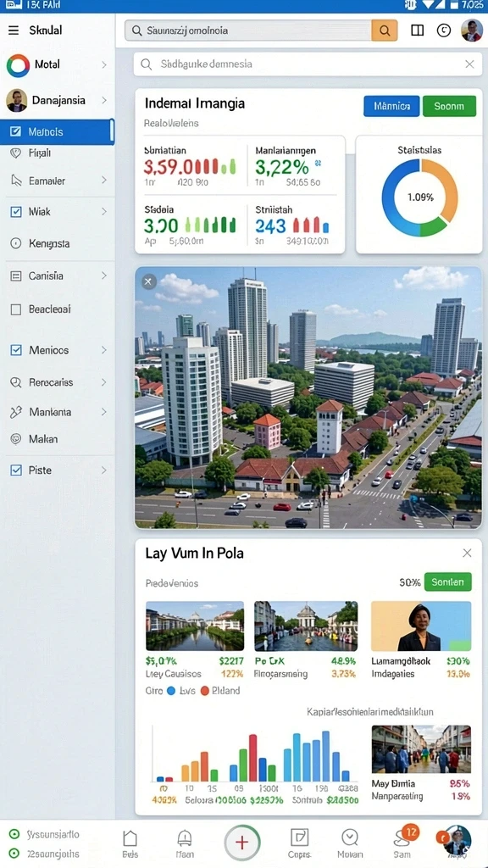Click the colorful Motal ring logo
This screenshot has width=488, height=868.
(18, 65)
